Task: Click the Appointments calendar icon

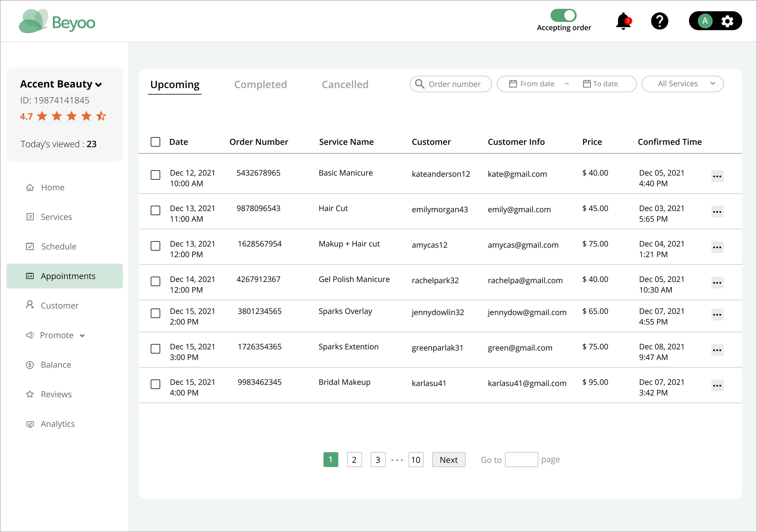Action: coord(30,276)
